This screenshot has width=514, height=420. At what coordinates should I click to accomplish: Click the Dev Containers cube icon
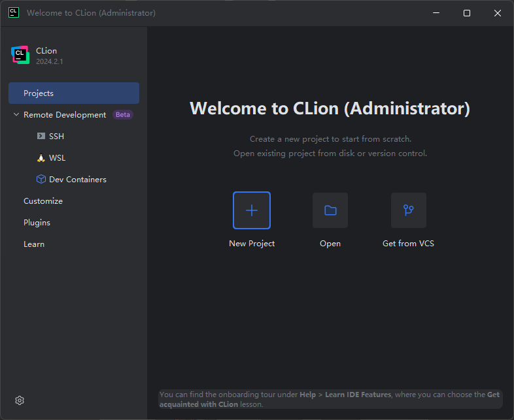click(41, 179)
